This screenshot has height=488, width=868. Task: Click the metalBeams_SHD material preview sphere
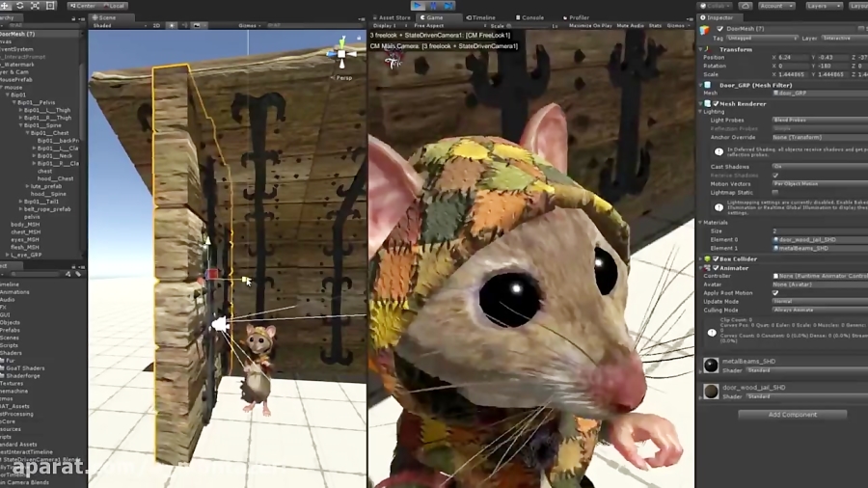(711, 365)
